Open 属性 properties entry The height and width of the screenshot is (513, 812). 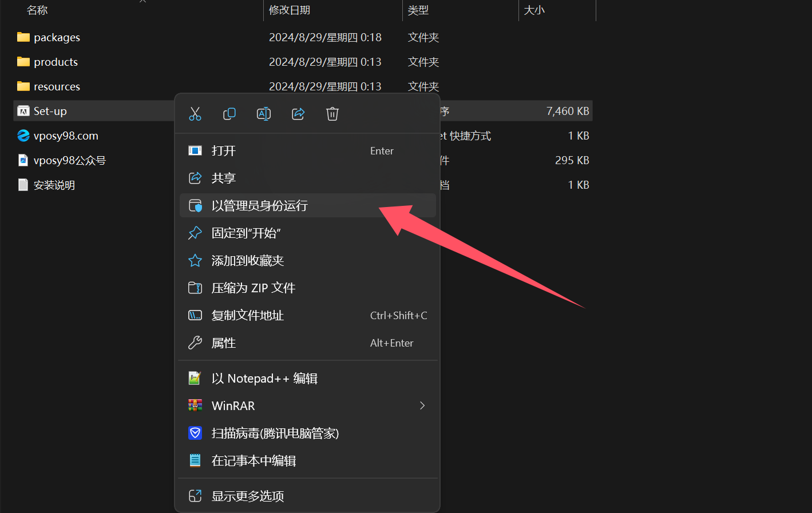[x=224, y=343]
